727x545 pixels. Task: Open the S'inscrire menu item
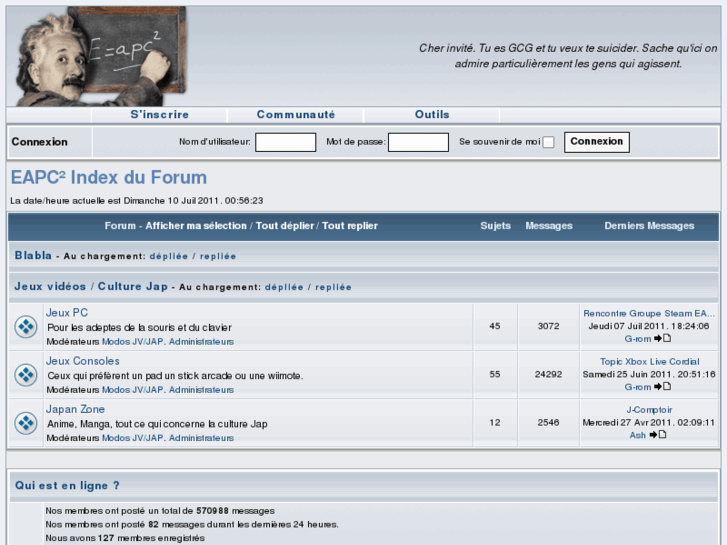coord(159,115)
